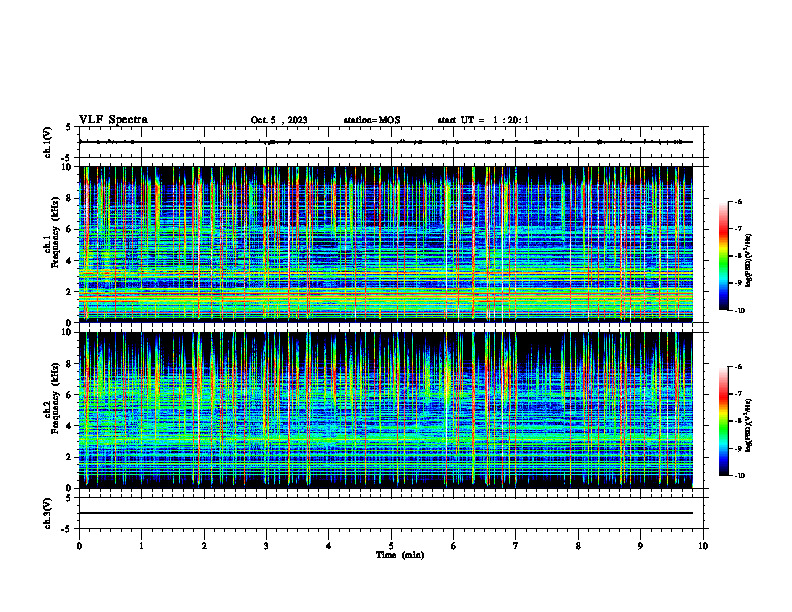Click the time axis tick label "8"
This screenshot has width=792, height=612.
(x=578, y=546)
